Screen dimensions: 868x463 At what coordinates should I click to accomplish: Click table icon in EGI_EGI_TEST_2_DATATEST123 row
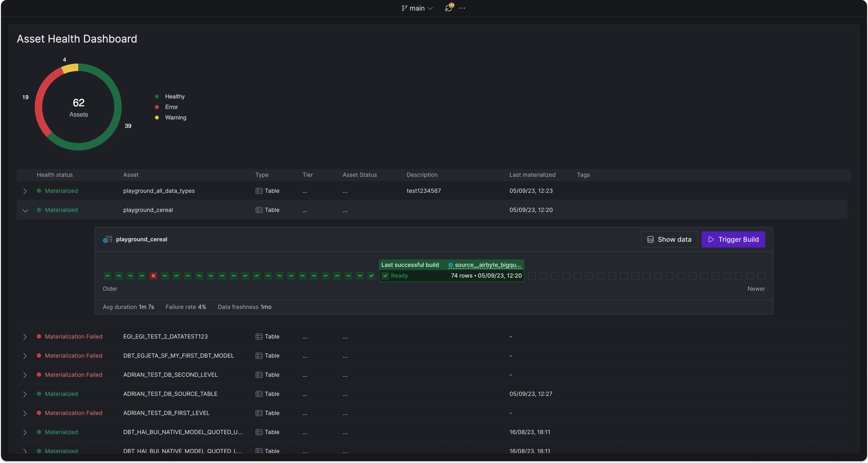click(x=259, y=337)
